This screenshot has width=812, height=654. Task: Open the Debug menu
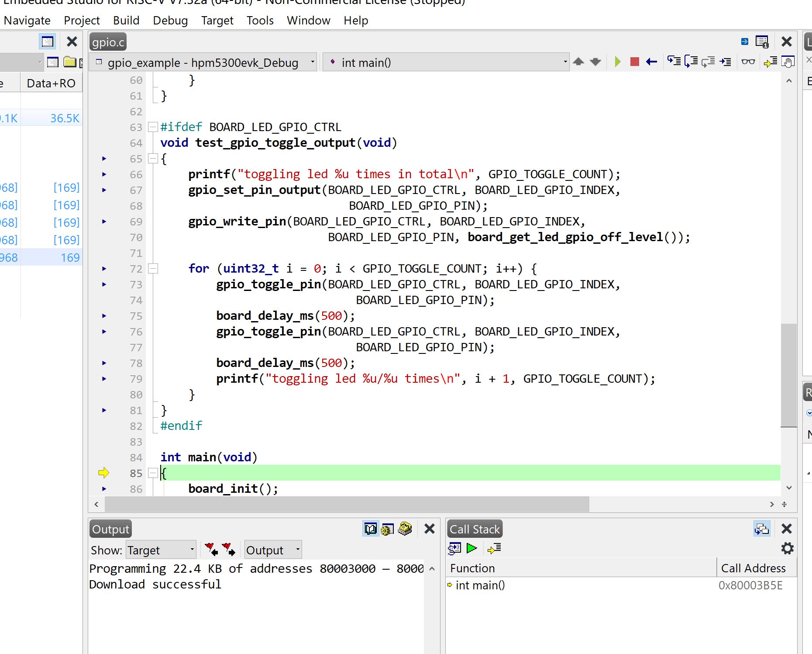pos(170,21)
